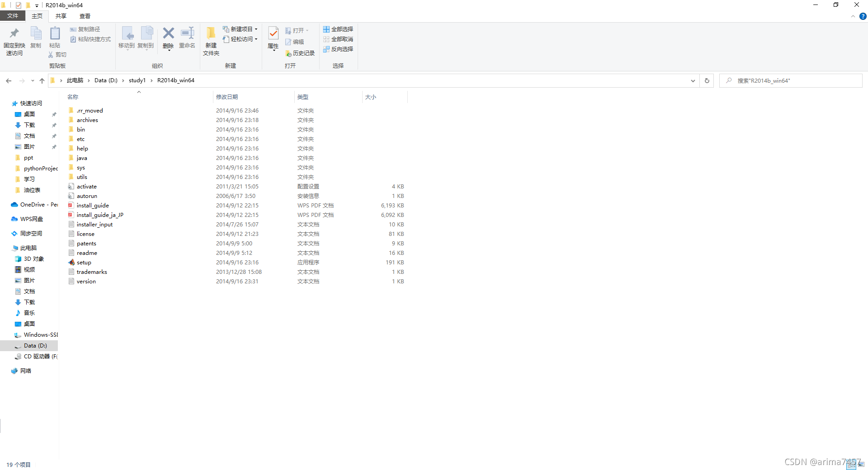The width and height of the screenshot is (868, 470).
Task: Open 历史记录 (History) from the ribbon
Action: coord(300,53)
